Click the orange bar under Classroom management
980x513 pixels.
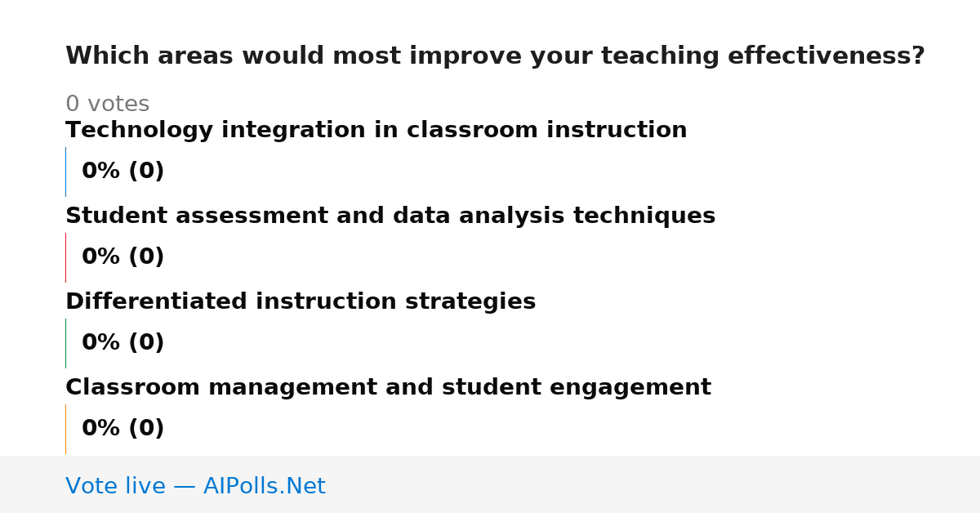click(65, 429)
